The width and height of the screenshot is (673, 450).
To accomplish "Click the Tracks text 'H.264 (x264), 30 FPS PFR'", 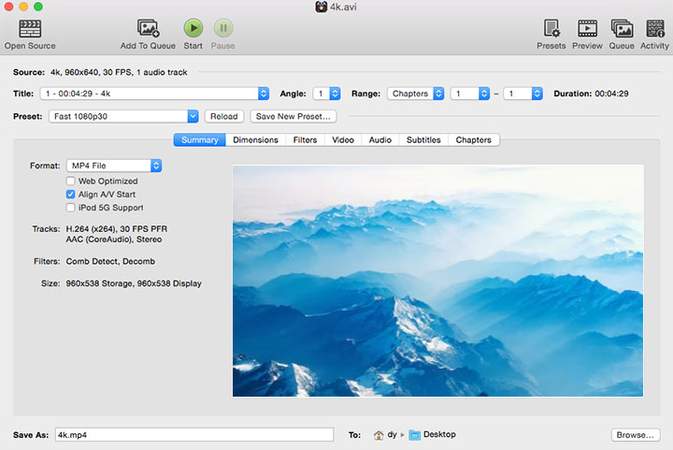I will pos(116,228).
